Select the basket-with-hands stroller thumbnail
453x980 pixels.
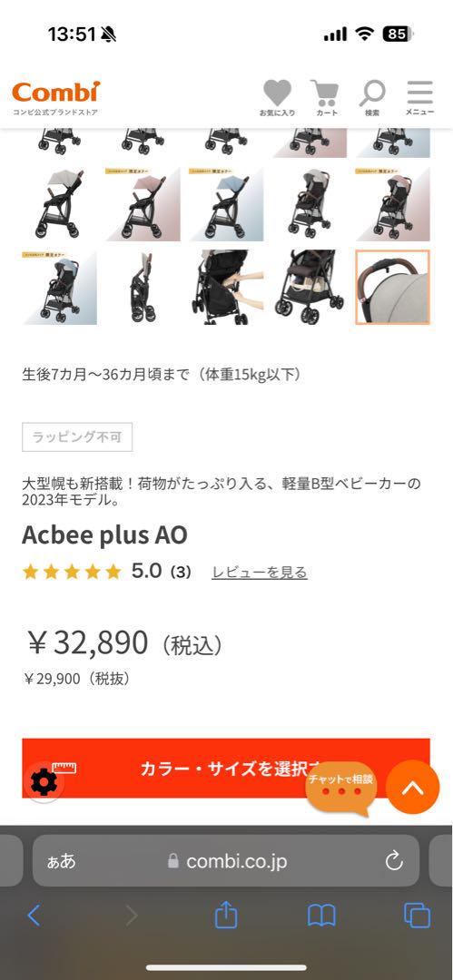[x=227, y=288]
